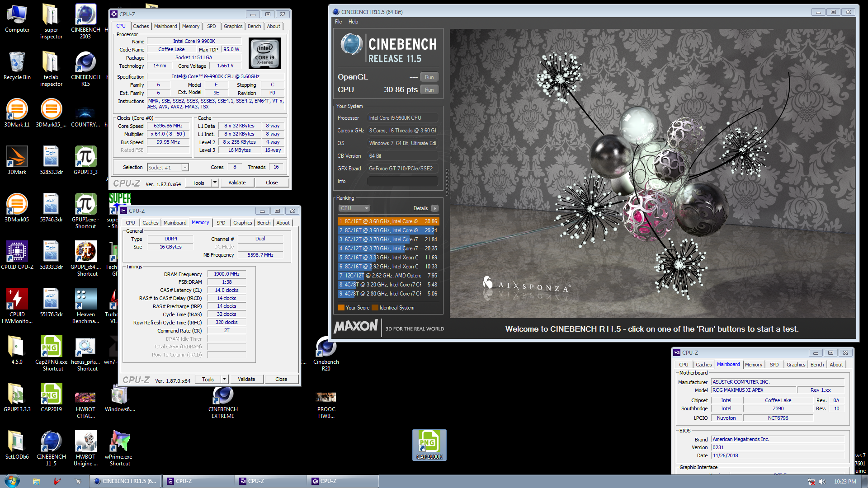Open the PROOC HWB... desktop icon
The image size is (868, 488).
click(x=326, y=404)
